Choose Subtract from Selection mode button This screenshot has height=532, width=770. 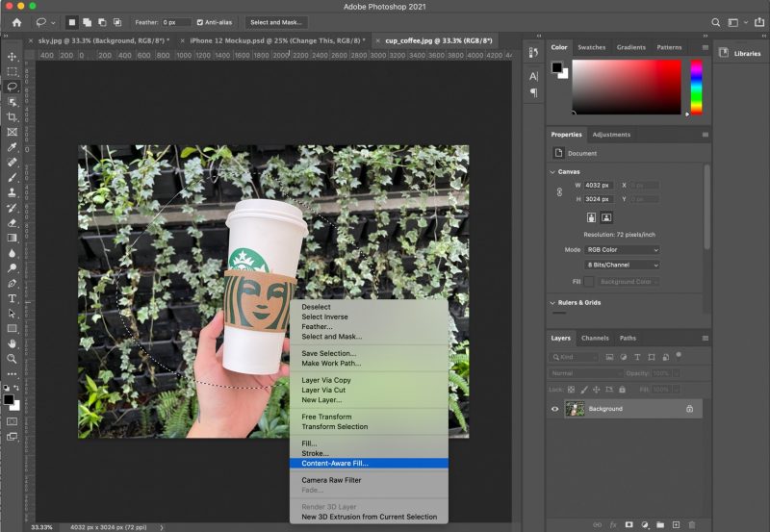[102, 22]
